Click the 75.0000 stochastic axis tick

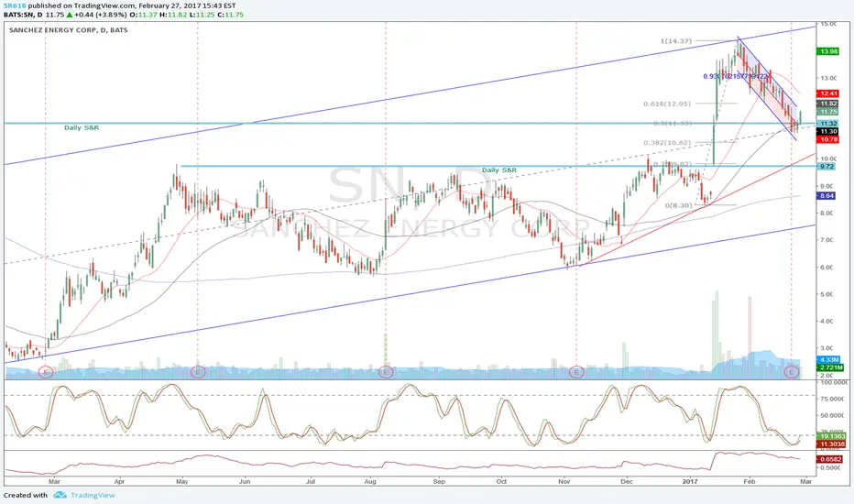831,400
